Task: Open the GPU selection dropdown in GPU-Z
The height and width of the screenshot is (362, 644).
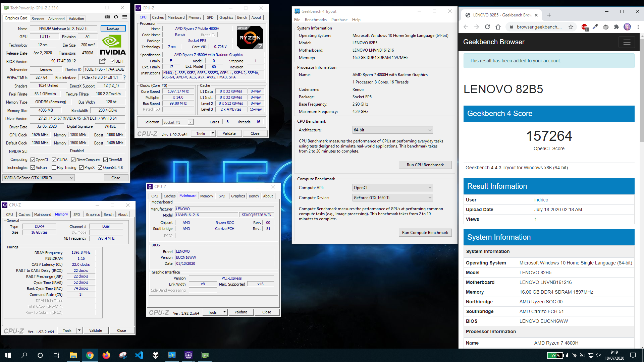Action: (x=39, y=178)
